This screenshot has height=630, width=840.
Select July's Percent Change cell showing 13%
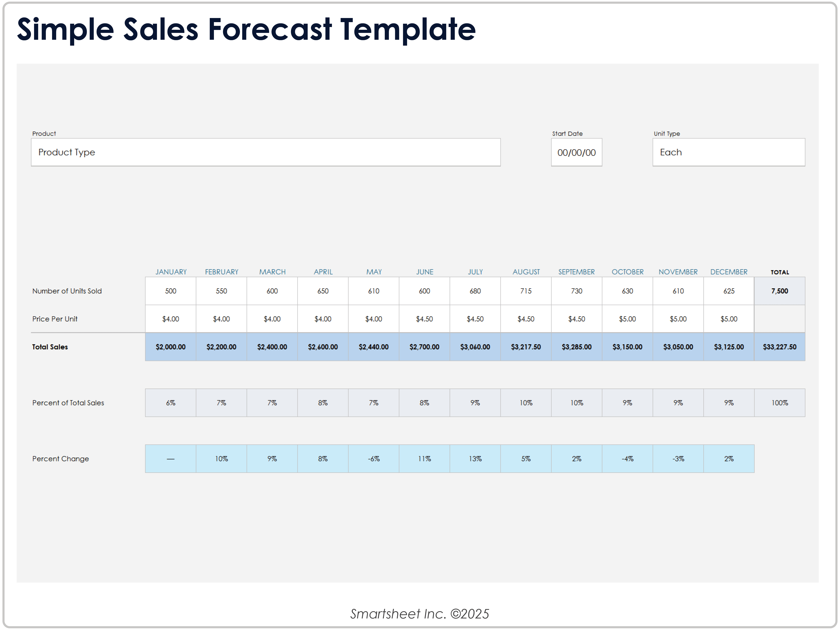pyautogui.click(x=475, y=459)
